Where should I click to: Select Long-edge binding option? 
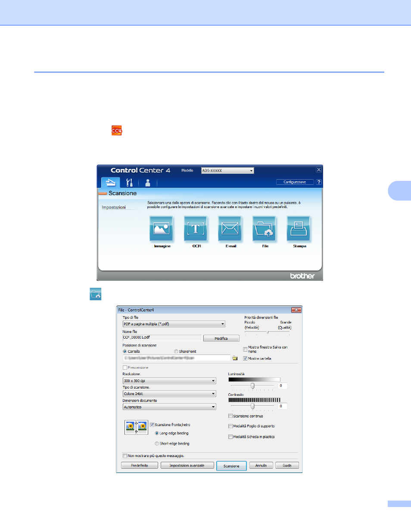157,433
